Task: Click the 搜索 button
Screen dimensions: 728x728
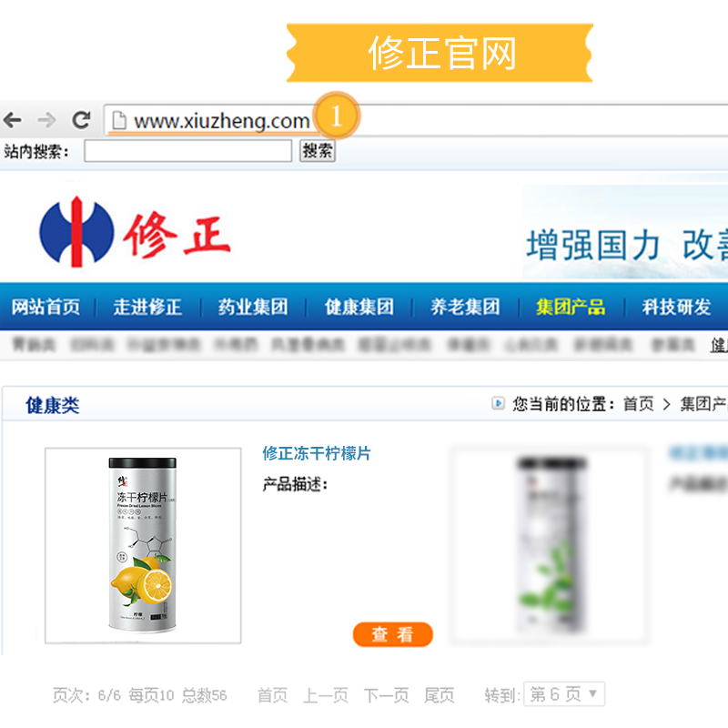Action: 318,151
